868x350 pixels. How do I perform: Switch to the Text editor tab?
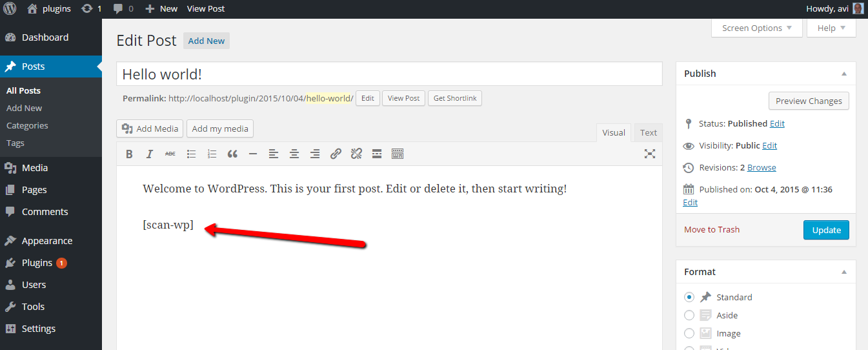[x=649, y=132]
